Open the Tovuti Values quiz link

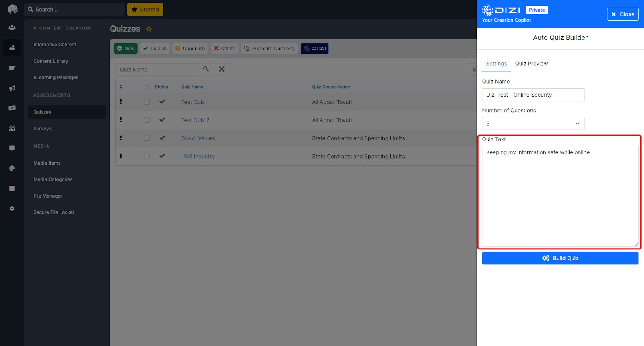pos(198,138)
